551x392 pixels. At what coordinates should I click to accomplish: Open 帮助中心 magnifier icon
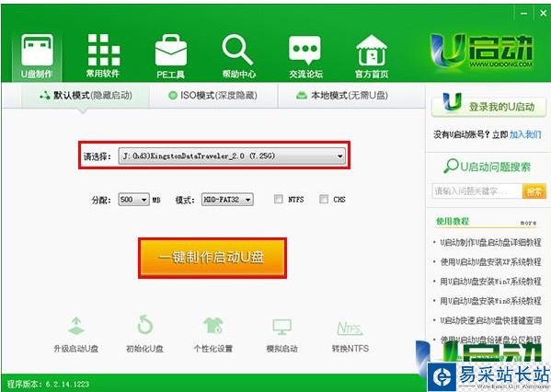pos(238,50)
